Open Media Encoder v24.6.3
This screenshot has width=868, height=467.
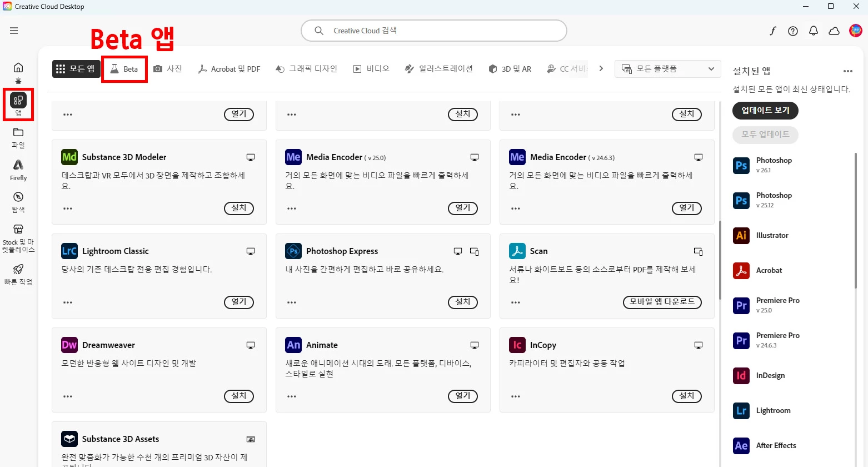[x=687, y=208]
